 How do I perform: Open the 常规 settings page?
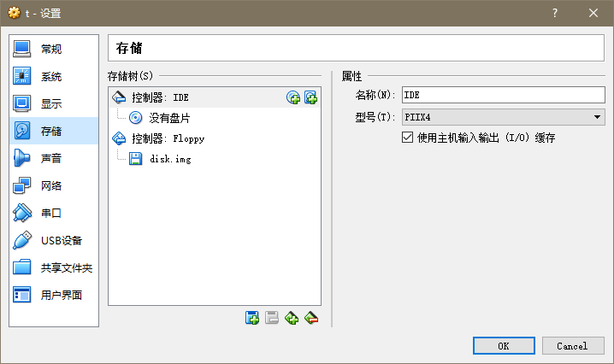(51, 49)
